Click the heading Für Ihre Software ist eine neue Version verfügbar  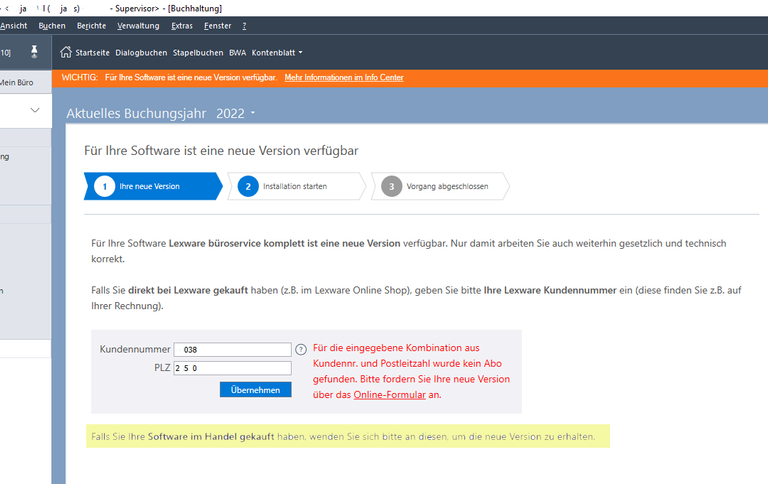(221, 150)
